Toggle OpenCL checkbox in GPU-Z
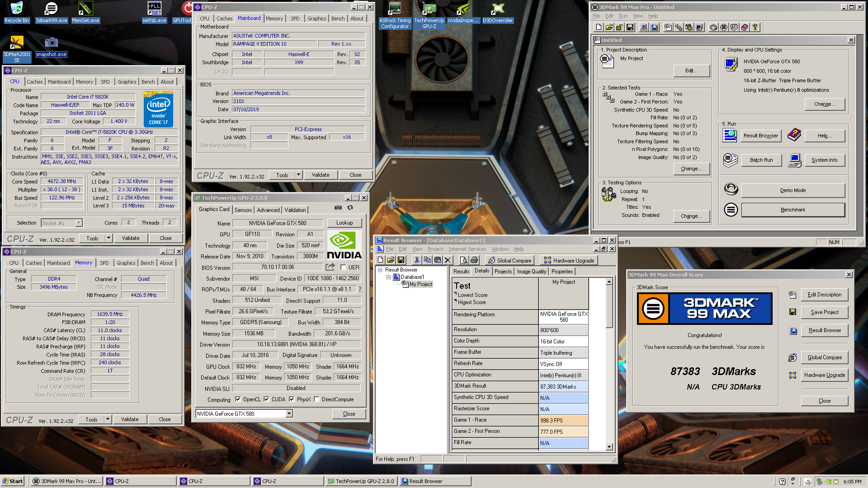The height and width of the screenshot is (488, 868). click(x=238, y=399)
